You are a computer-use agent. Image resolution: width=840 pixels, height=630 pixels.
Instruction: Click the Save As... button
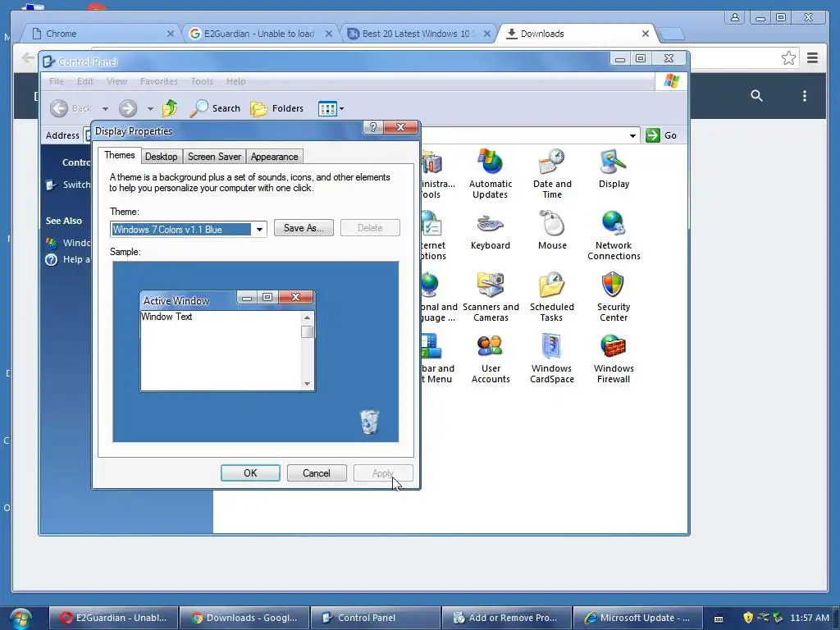(x=304, y=228)
